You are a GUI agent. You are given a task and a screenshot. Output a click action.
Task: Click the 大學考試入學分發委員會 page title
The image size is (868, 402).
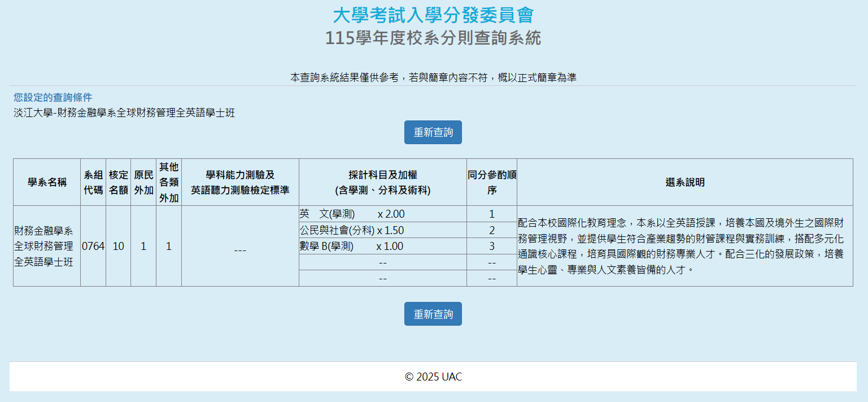433,15
